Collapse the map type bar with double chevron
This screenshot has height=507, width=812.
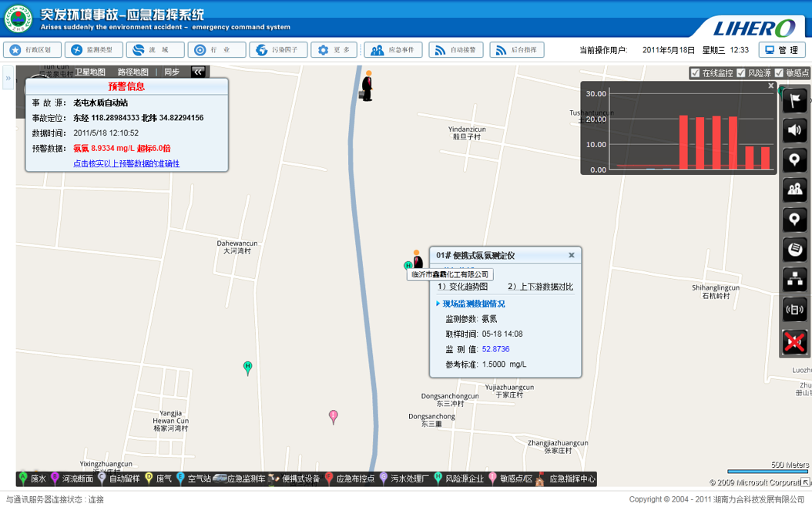coord(198,72)
